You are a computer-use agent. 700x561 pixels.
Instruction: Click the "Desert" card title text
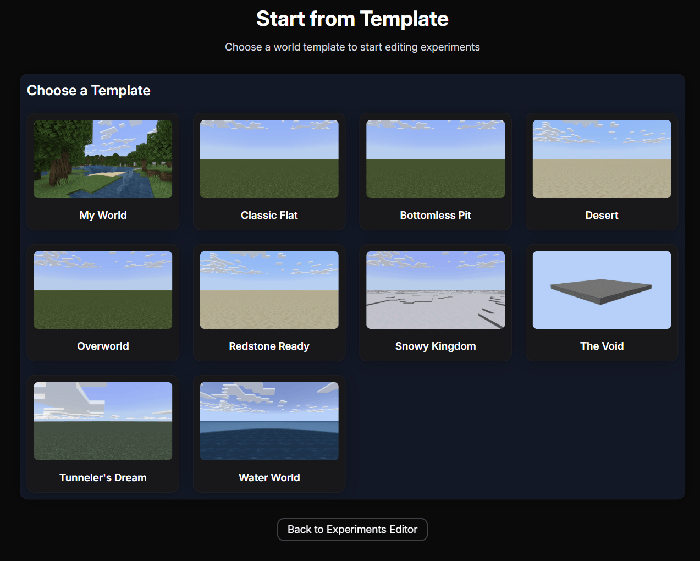601,215
